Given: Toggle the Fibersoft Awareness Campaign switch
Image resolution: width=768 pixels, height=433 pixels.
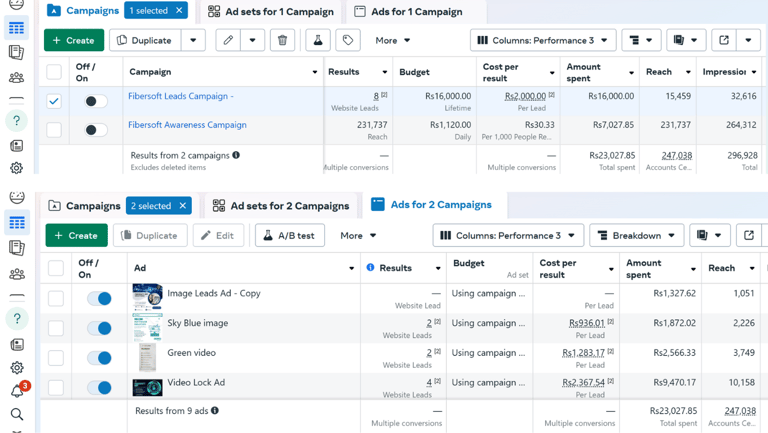Looking at the screenshot, I should click(x=95, y=130).
